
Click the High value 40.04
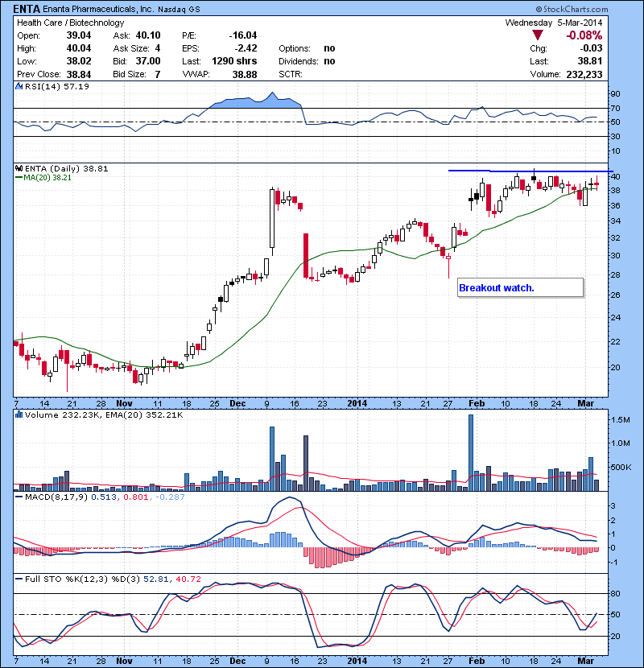click(79, 48)
